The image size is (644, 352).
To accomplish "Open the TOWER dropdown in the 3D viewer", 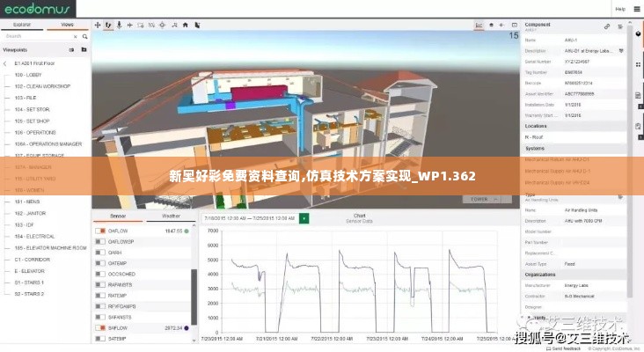I will (487, 199).
